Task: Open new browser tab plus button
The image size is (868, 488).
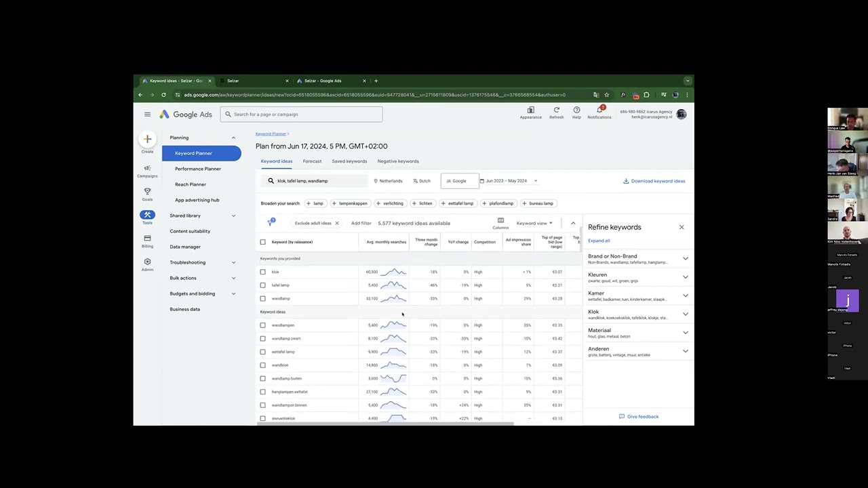Action: (376, 81)
